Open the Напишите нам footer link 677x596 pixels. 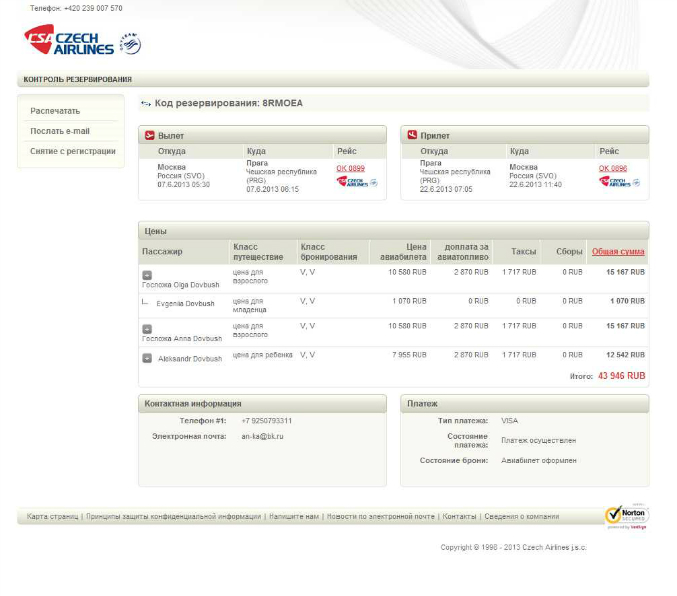click(x=294, y=517)
